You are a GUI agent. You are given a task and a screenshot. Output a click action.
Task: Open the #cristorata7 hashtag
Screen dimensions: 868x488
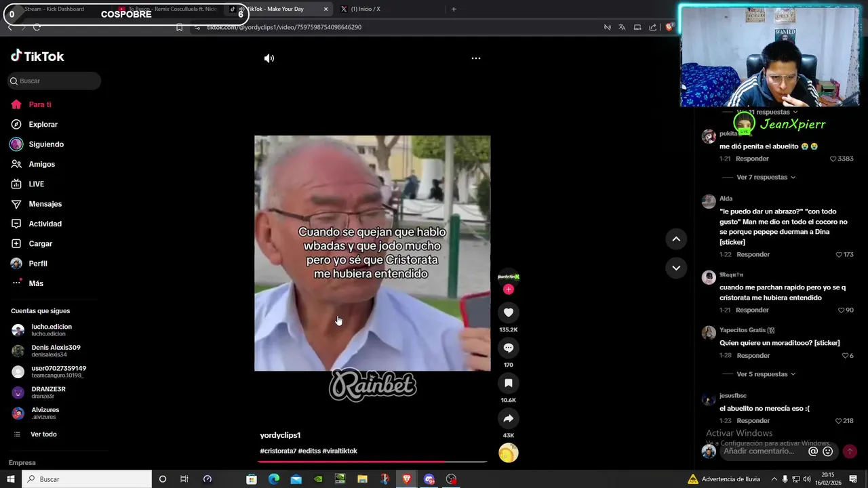point(278,451)
